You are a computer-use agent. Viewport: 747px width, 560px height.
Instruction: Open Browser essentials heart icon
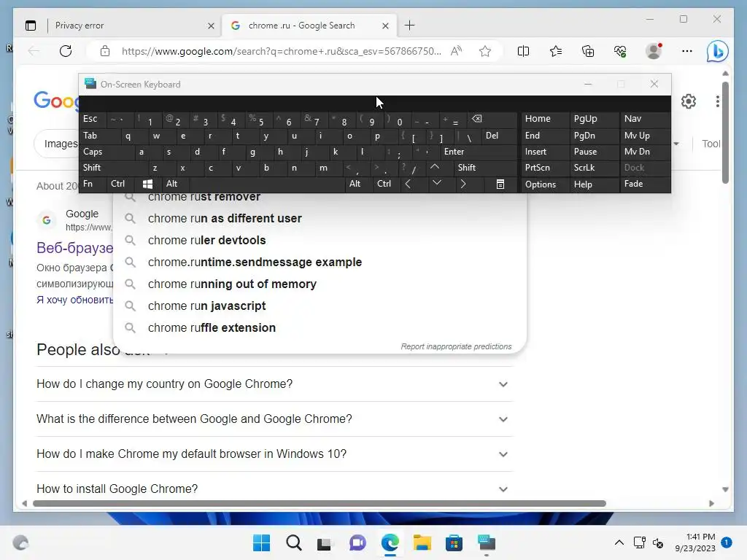pos(620,51)
